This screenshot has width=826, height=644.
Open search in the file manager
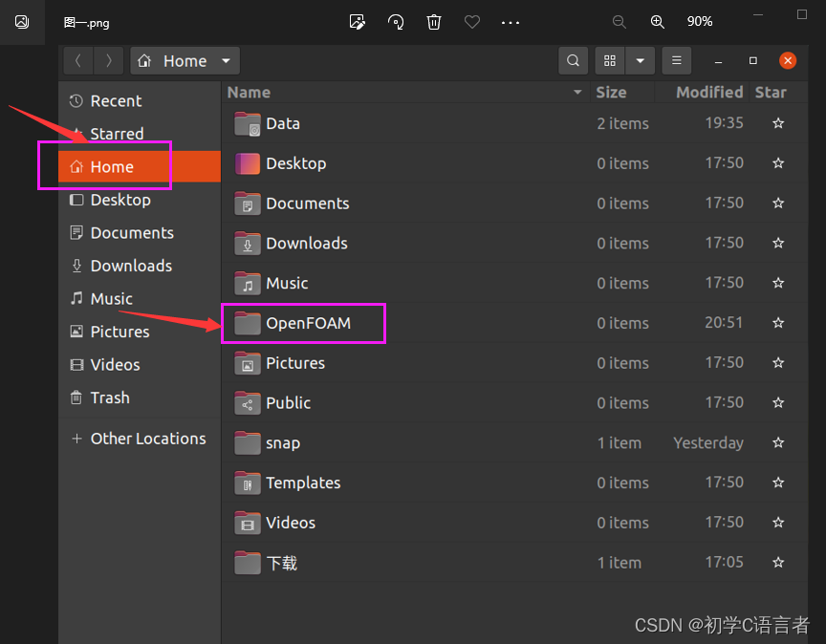click(x=573, y=60)
